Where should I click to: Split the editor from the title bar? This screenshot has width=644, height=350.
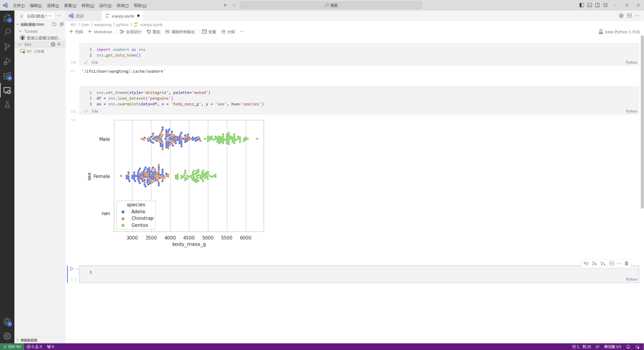629,16
